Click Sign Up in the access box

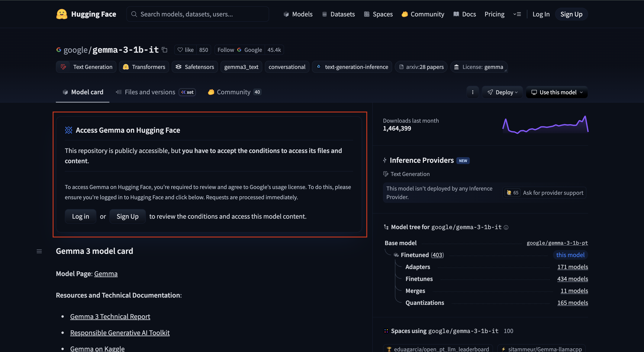pyautogui.click(x=128, y=216)
